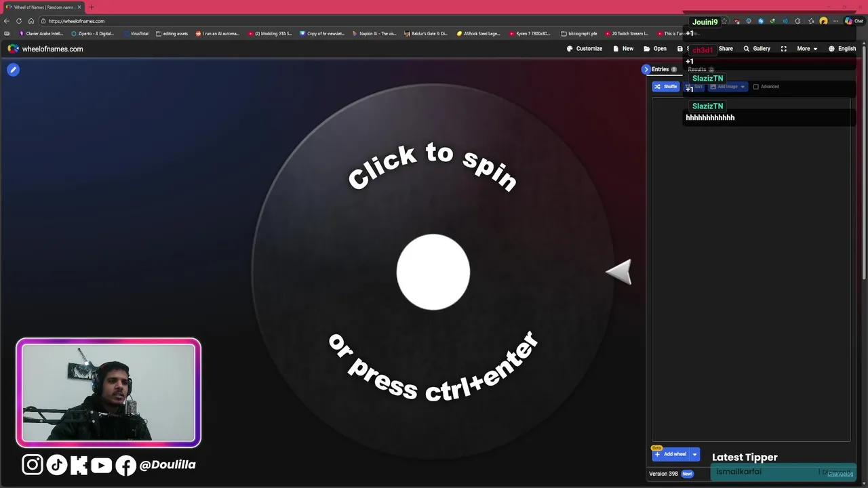Open bibliographi pfe bookmark folder

tap(579, 33)
